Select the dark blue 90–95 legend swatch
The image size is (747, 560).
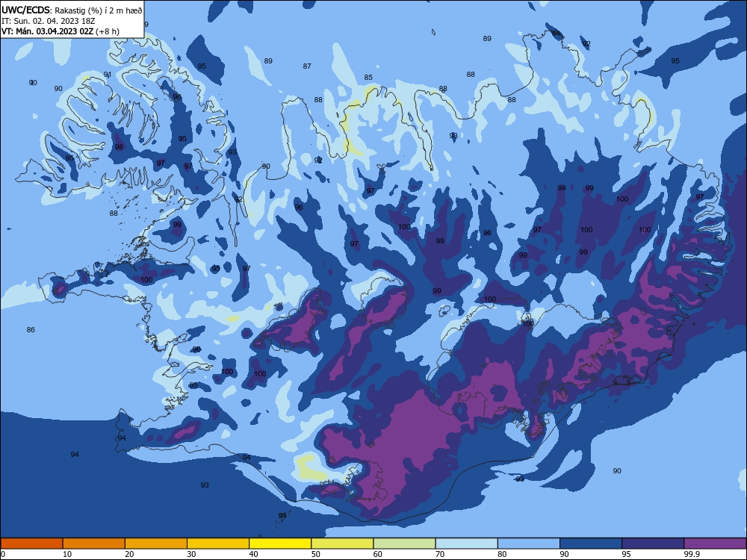click(x=591, y=544)
